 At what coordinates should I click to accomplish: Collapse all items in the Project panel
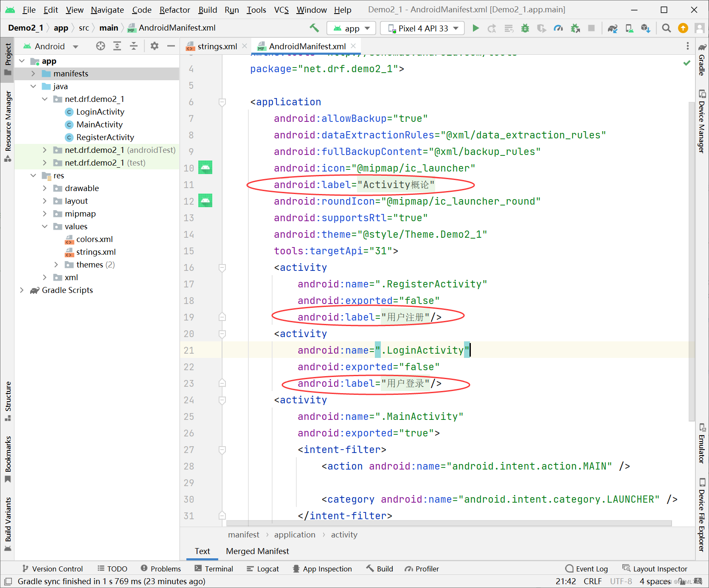[134, 46]
